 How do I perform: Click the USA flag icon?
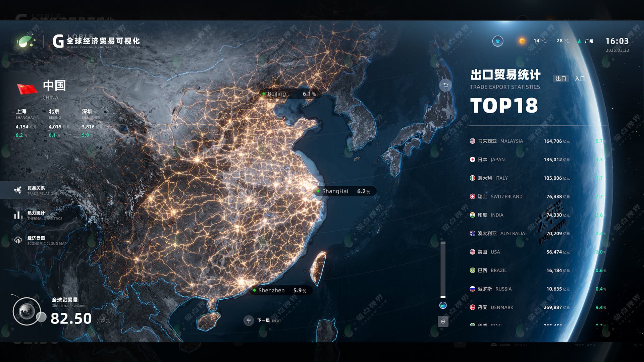tap(472, 252)
